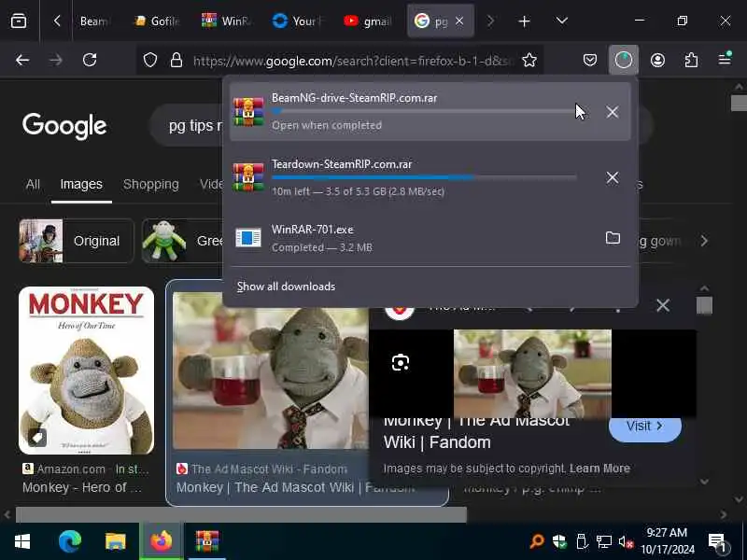The height and width of the screenshot is (560, 747).
Task: Open a new tab with plus button
Action: point(524,21)
